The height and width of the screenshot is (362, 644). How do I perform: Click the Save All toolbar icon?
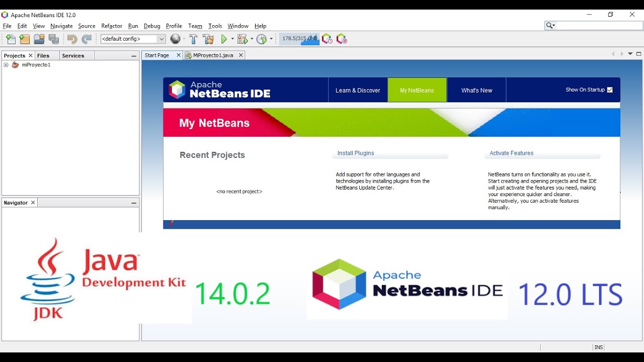(x=54, y=39)
